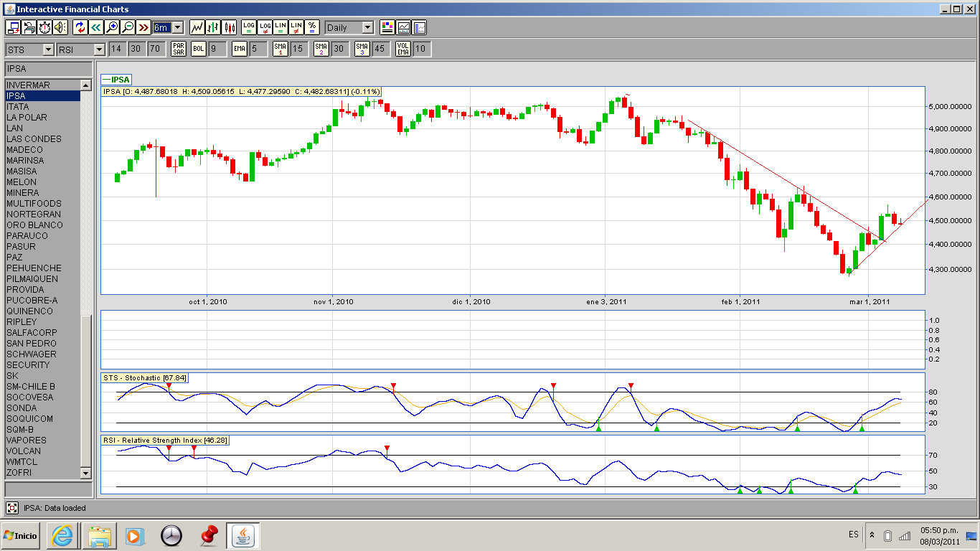Switch to line chart style
The height and width of the screenshot is (551, 980).
pyautogui.click(x=197, y=27)
